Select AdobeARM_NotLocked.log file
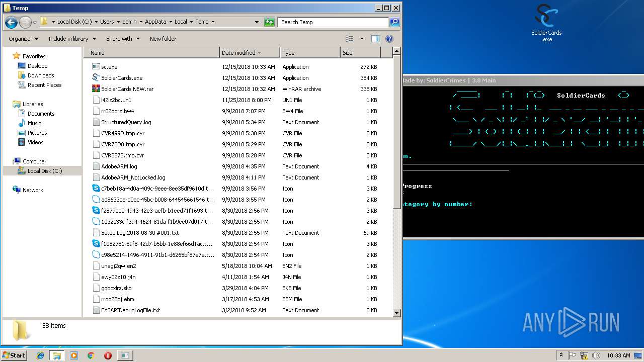 click(x=133, y=177)
